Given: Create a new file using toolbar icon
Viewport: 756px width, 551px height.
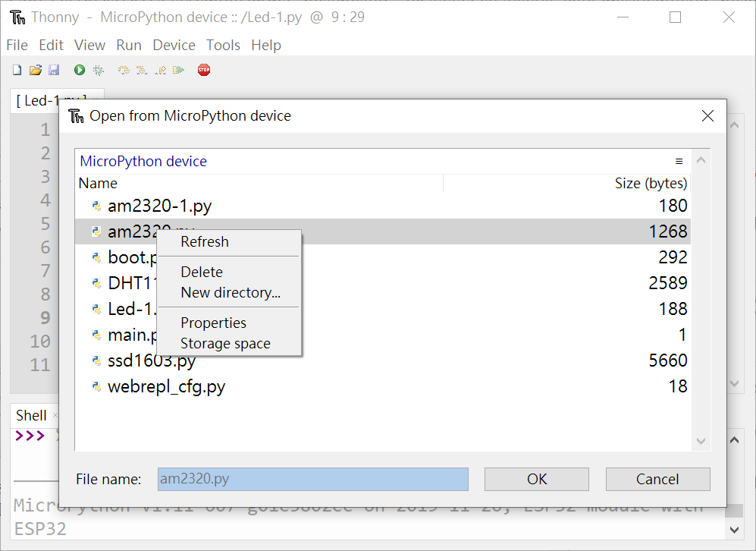Looking at the screenshot, I should [17, 69].
